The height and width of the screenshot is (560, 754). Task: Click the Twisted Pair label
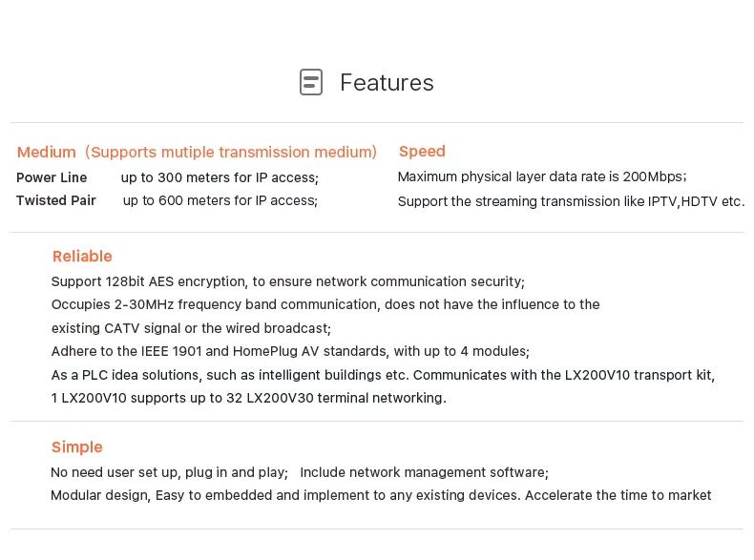pos(56,200)
